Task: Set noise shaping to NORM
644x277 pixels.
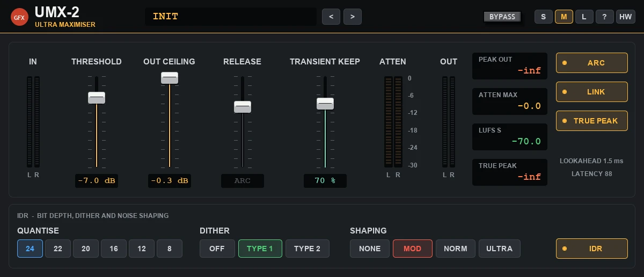Action: 456,249
